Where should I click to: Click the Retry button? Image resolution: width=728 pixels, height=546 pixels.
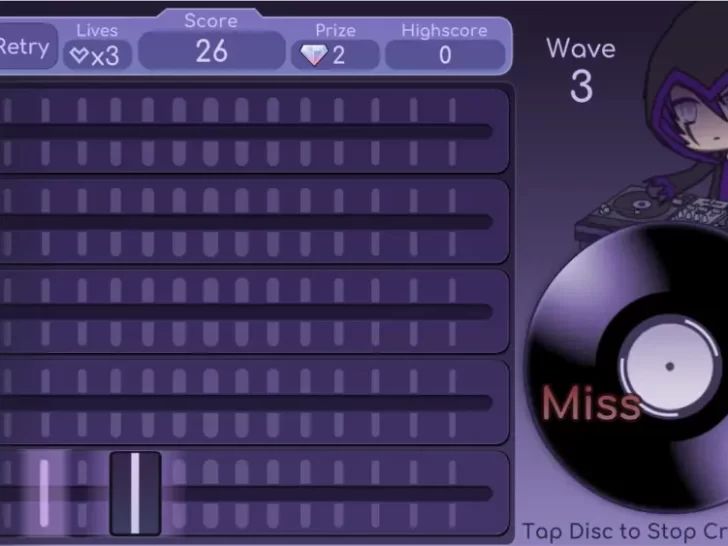(x=27, y=46)
